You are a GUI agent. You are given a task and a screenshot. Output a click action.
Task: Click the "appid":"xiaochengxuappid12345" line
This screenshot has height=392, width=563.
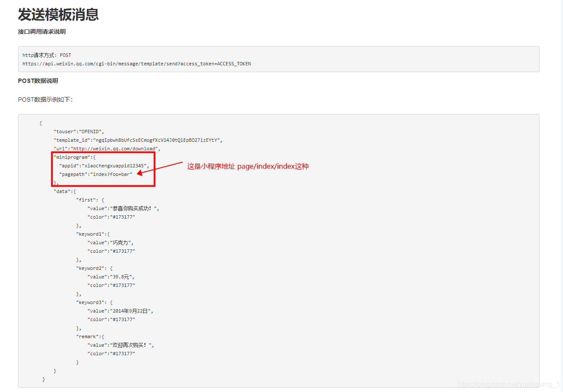click(104, 166)
